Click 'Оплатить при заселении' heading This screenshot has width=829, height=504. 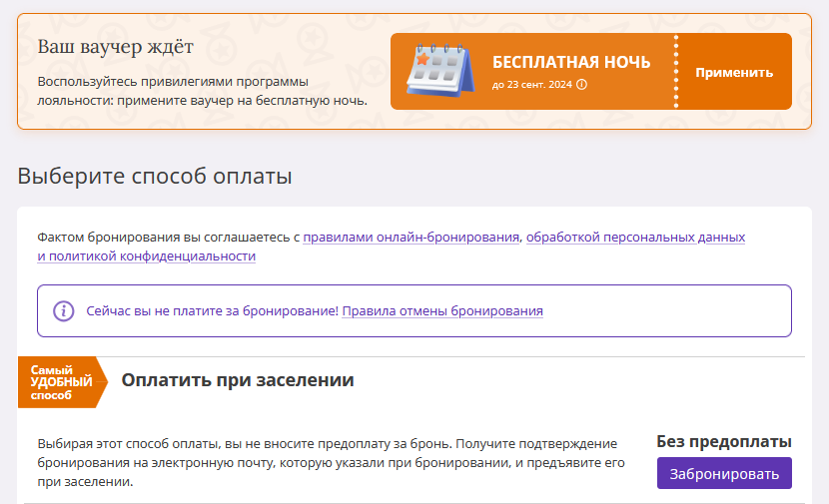pos(238,380)
